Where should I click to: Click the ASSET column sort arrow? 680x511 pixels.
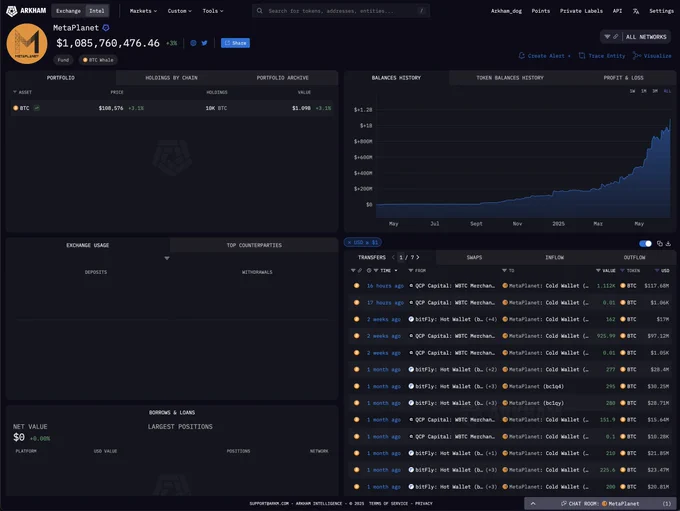coord(15,92)
